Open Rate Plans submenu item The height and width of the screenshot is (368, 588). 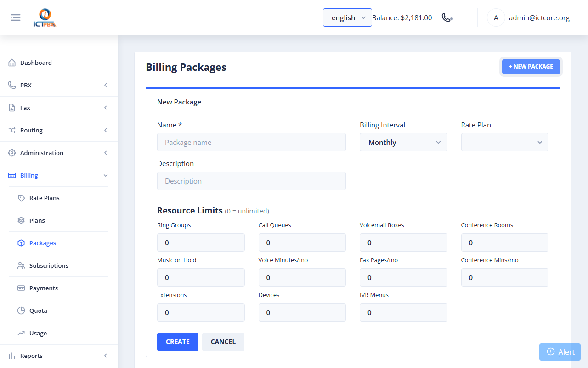click(59, 198)
